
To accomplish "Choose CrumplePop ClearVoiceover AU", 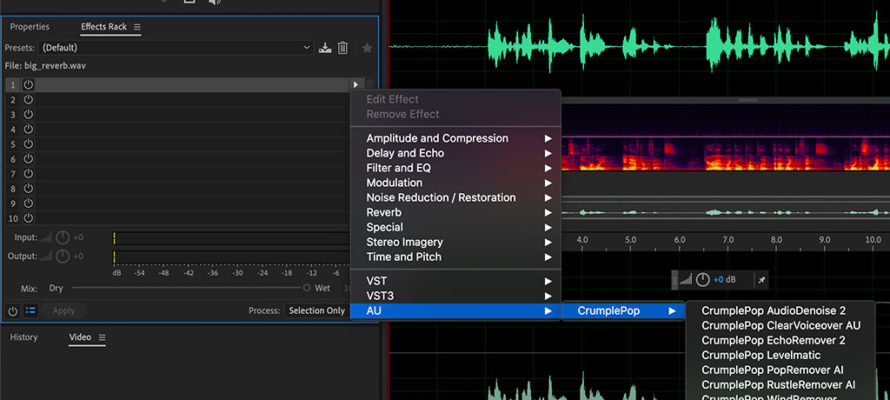I will (780, 326).
